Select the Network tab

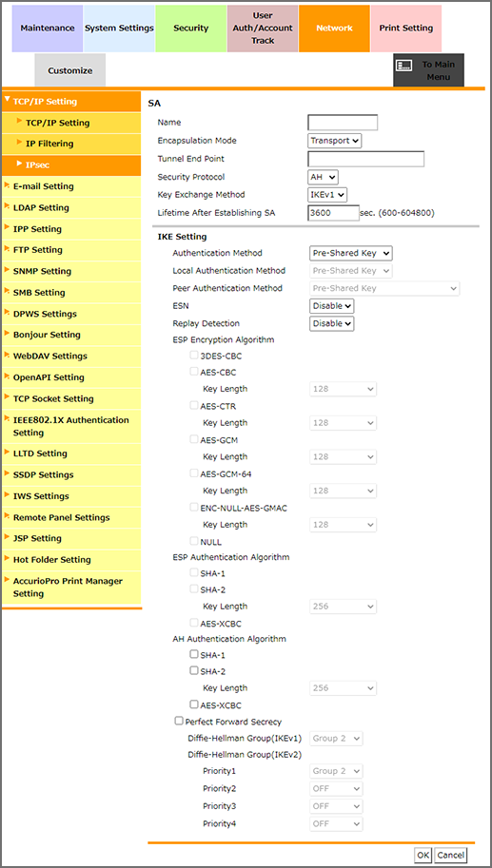tap(334, 29)
